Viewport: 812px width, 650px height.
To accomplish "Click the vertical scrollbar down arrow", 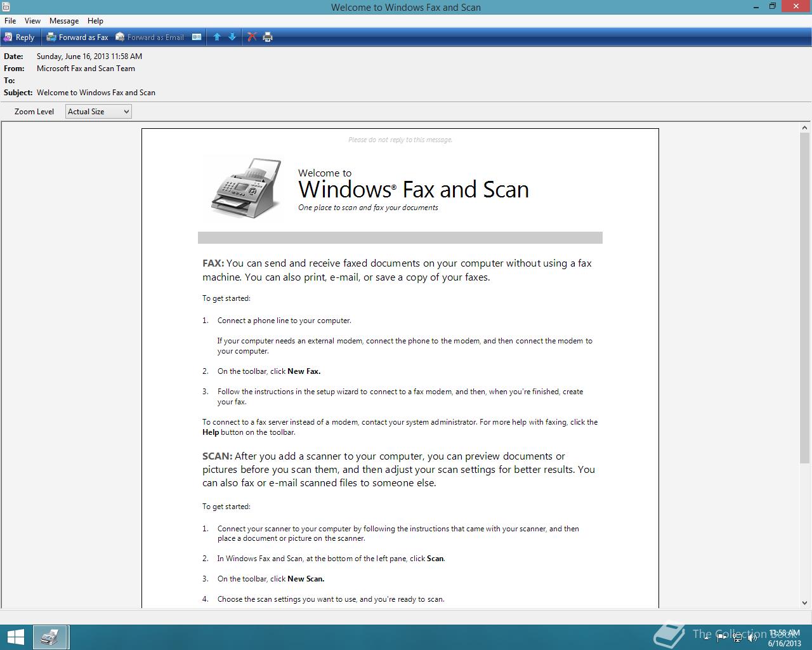I will pos(804,603).
